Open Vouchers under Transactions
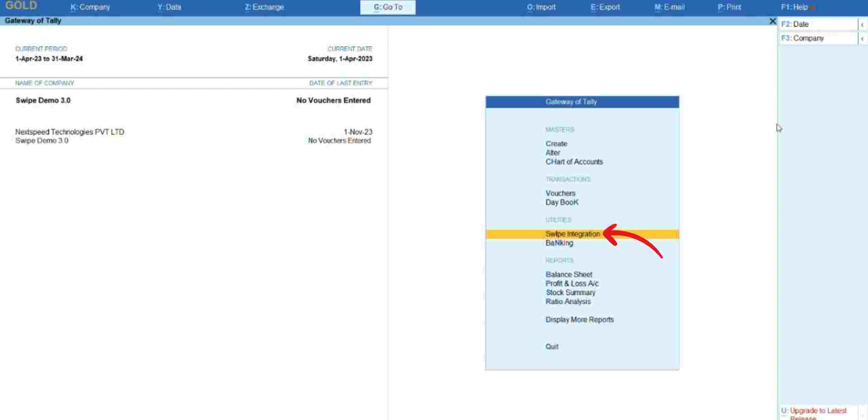 [x=560, y=193]
